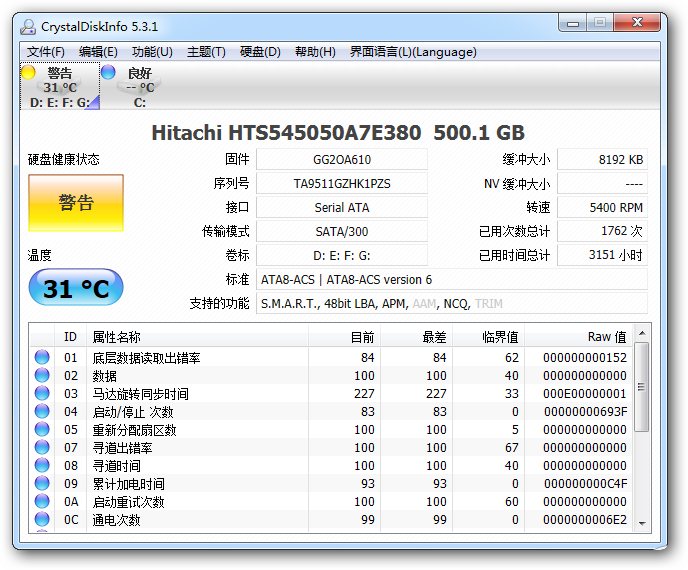
Task: Open the 界面语言(L)(Language) menu
Action: [413, 52]
